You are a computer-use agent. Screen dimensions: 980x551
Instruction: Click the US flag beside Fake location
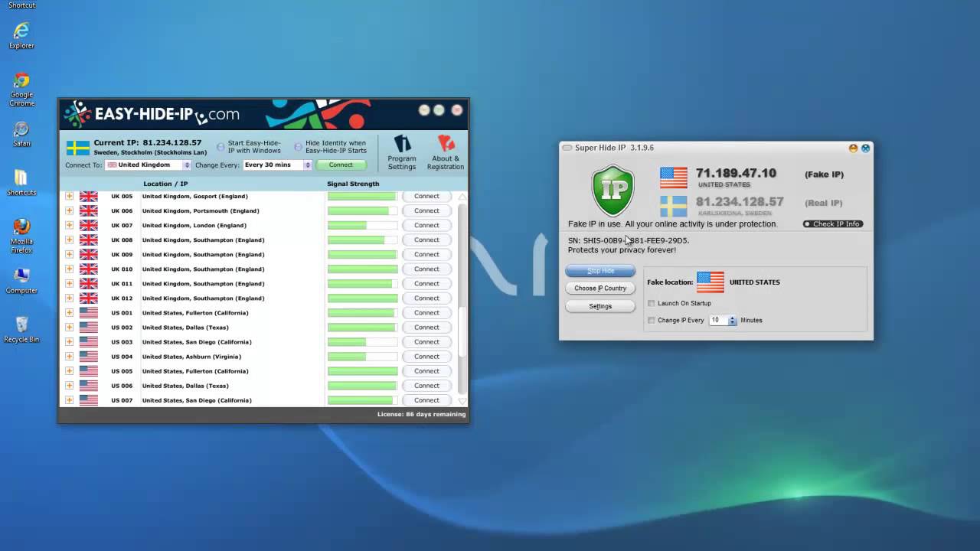click(x=710, y=282)
